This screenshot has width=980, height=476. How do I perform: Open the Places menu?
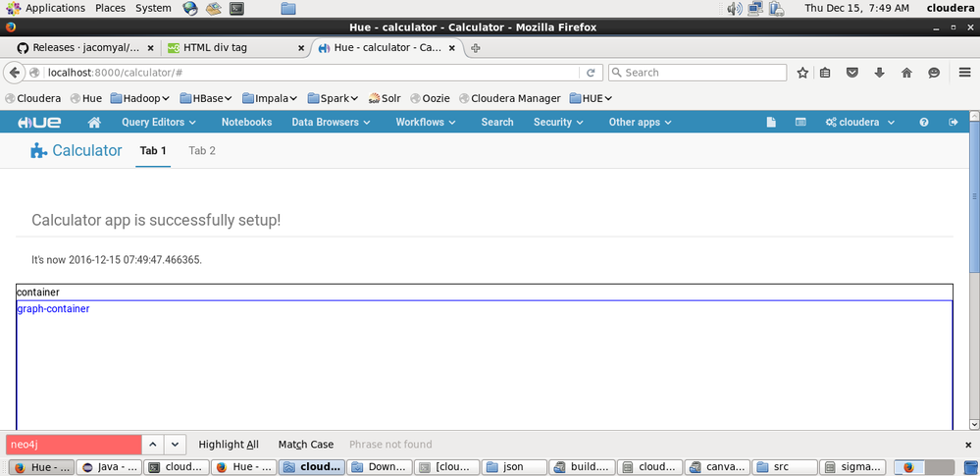coord(110,8)
